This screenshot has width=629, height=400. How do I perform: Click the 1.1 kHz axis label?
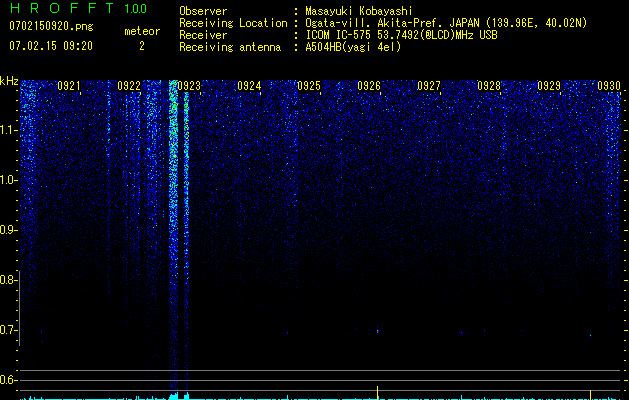pyautogui.click(x=9, y=130)
